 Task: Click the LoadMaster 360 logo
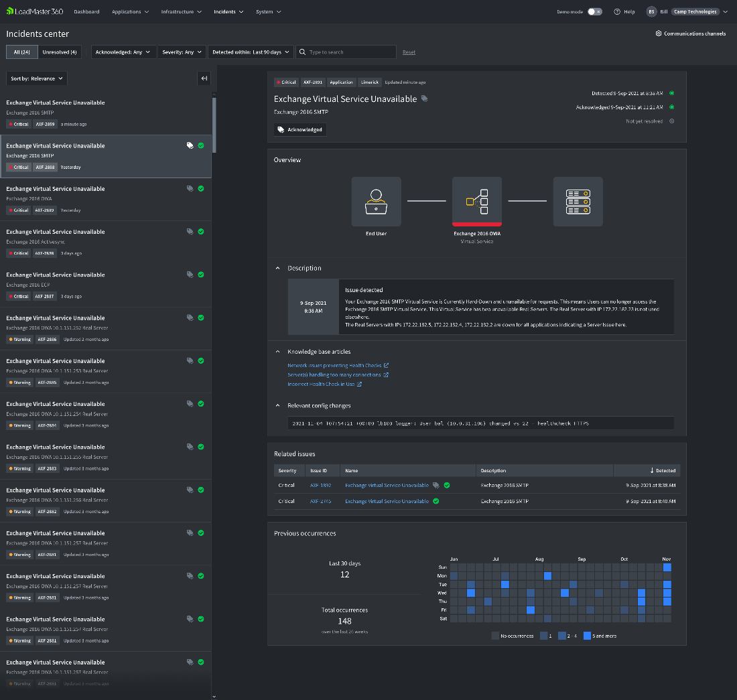[34, 11]
